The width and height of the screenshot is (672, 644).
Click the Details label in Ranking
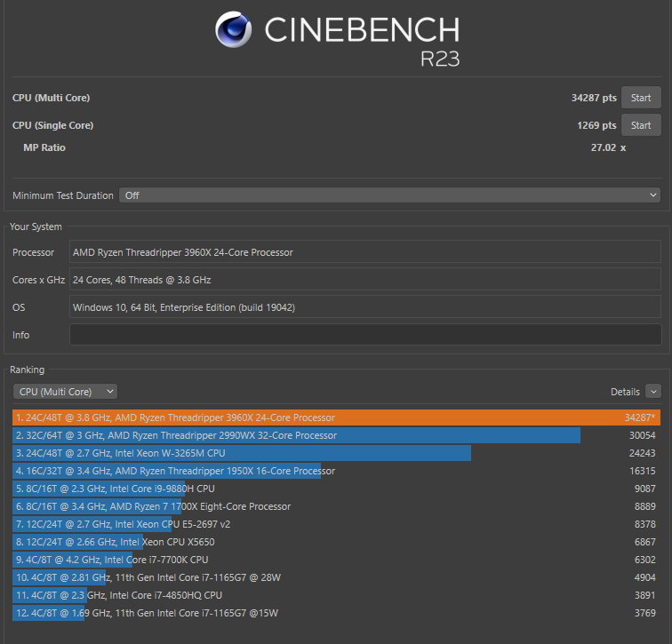(x=625, y=392)
